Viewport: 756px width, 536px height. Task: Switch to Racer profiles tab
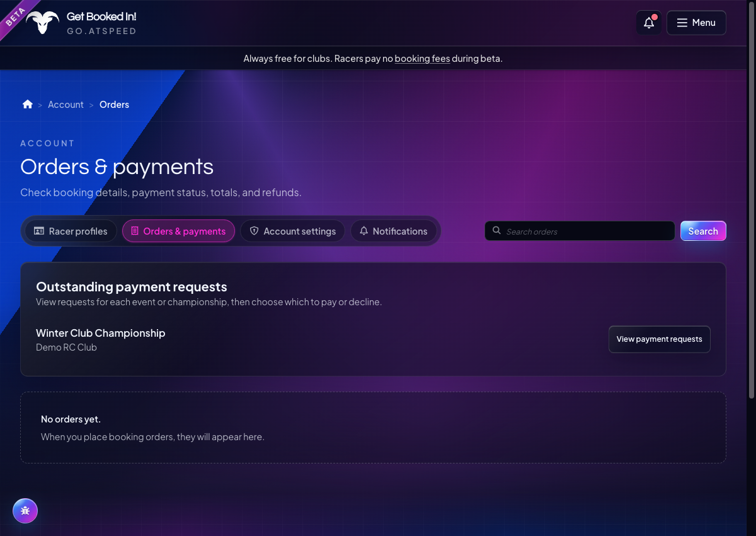(x=71, y=231)
